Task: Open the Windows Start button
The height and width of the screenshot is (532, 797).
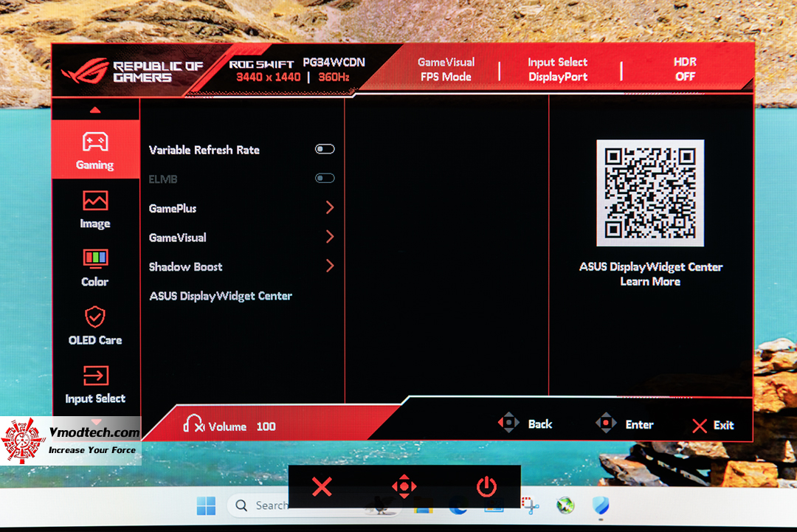Action: coord(206,506)
